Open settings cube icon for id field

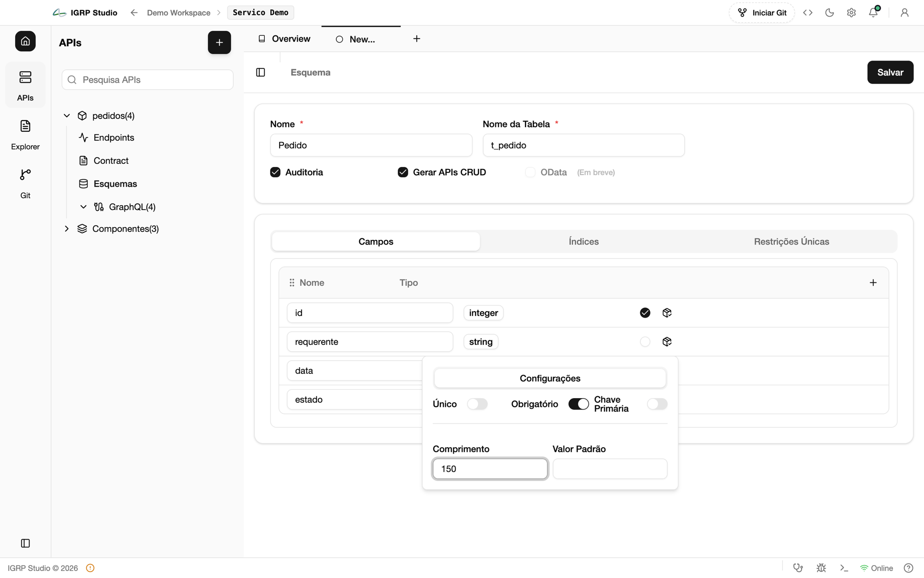tap(667, 313)
